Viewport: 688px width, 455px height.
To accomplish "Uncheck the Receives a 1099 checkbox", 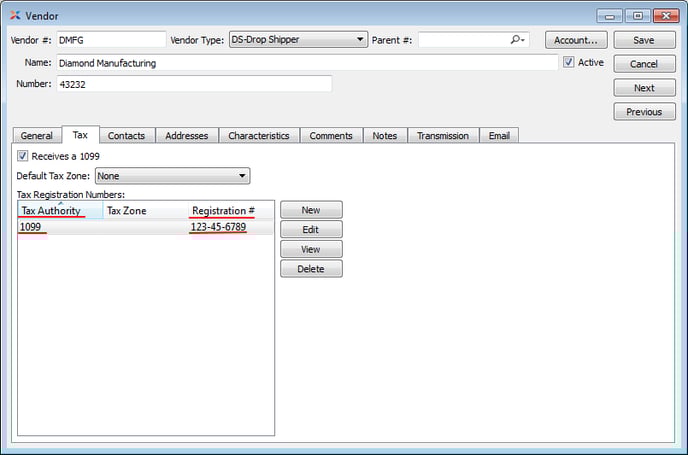I will click(22, 156).
